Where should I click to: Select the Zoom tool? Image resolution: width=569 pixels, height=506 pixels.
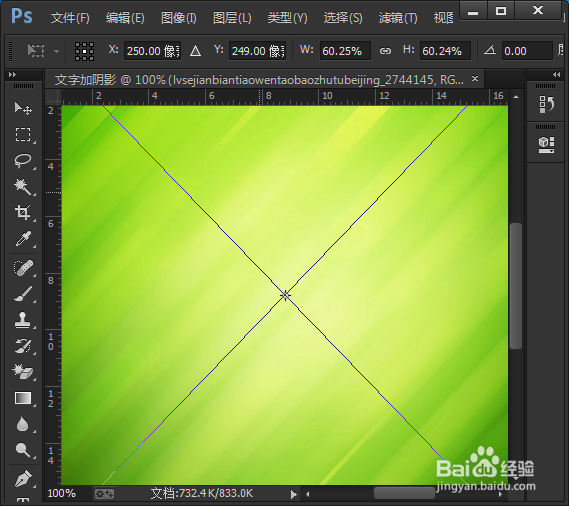23,450
